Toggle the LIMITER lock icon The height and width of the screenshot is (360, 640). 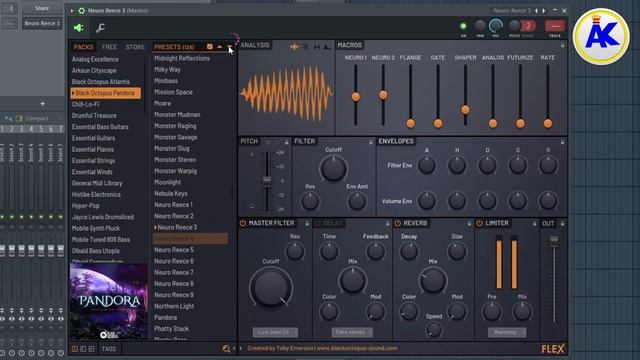click(x=534, y=223)
